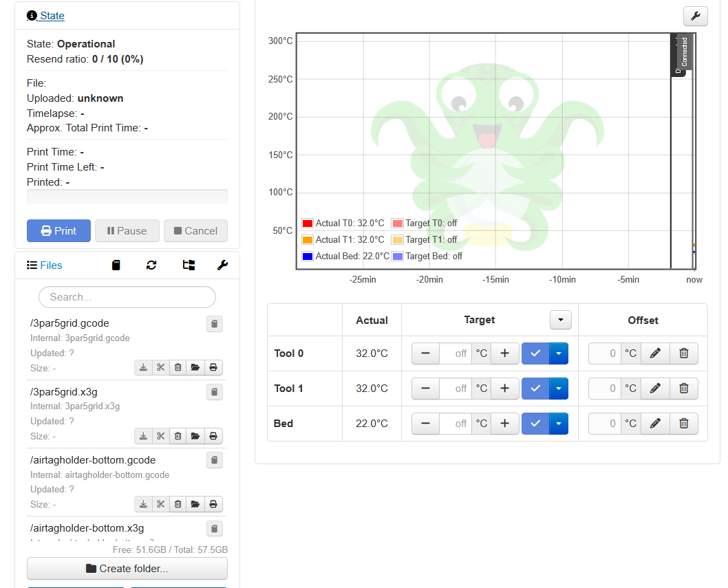This screenshot has height=588, width=728.
Task: Open Bed target preset dropdown
Action: [x=559, y=423]
